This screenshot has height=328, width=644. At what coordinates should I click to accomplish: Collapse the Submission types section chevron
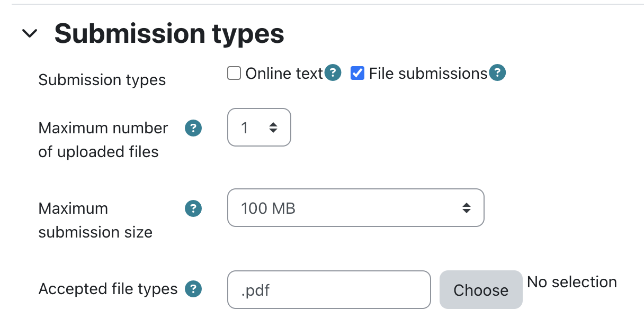pos(30,34)
